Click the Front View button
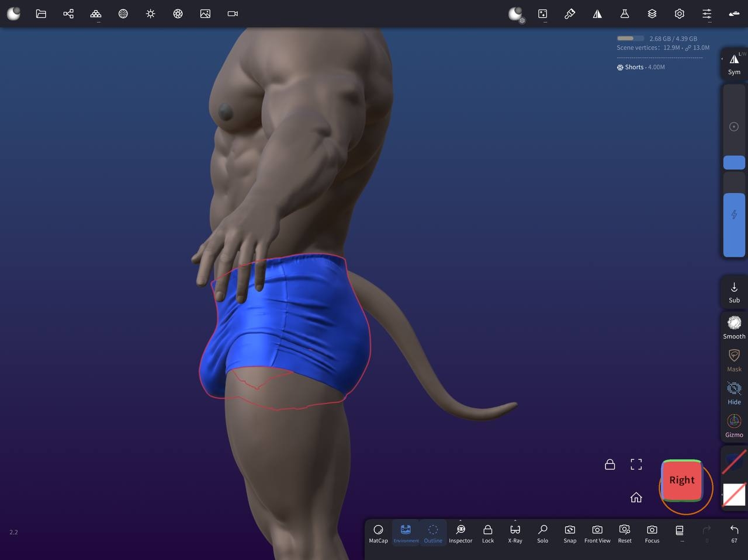 (597, 533)
